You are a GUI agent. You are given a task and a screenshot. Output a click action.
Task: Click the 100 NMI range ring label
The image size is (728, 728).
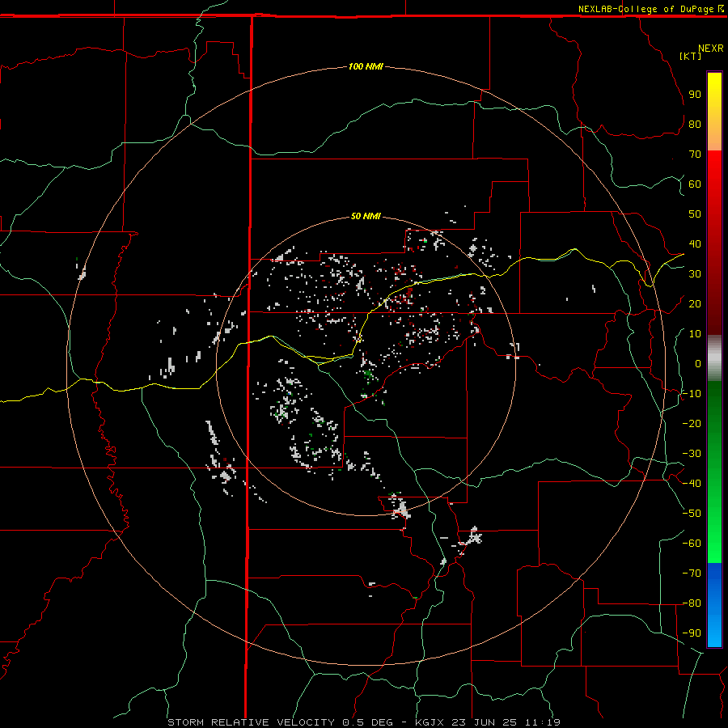tap(366, 66)
